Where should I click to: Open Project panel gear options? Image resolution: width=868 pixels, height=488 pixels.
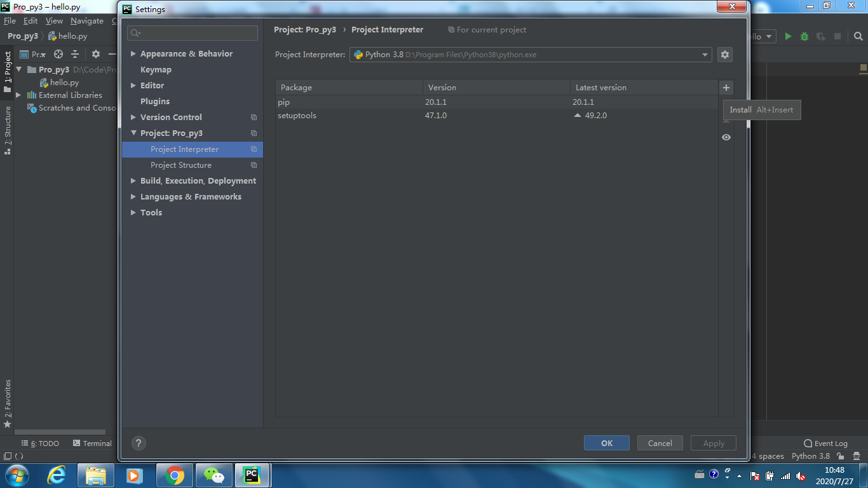click(96, 54)
